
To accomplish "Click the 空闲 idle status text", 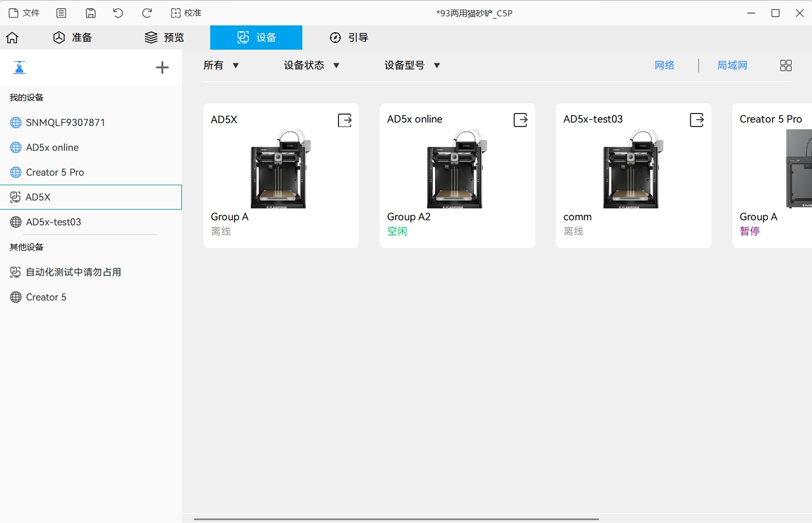I will 397,232.
